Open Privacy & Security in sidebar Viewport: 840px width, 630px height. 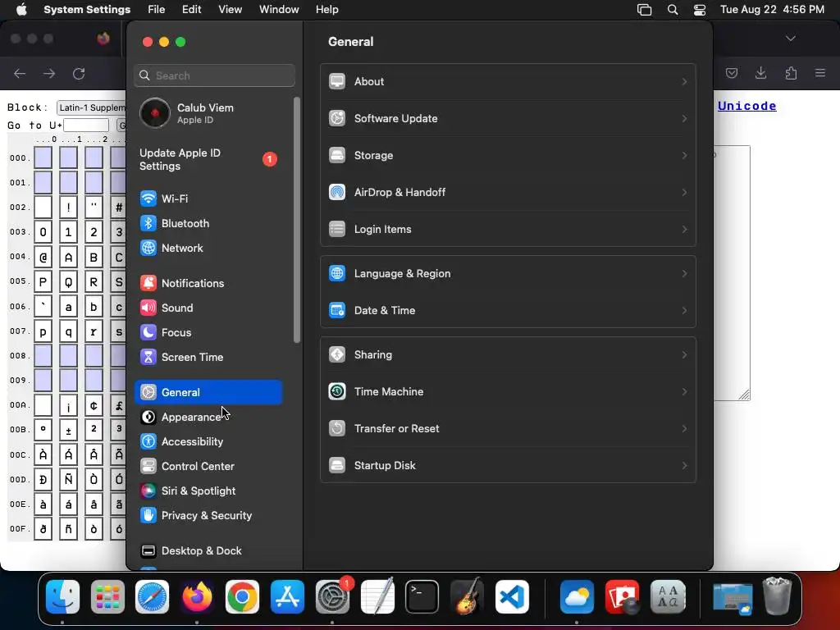click(x=208, y=516)
